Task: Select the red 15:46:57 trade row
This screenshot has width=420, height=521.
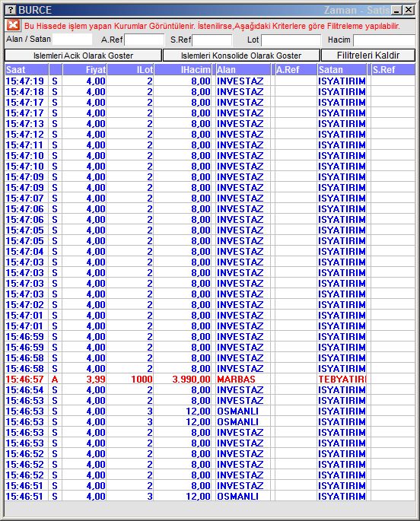Action: click(210, 379)
